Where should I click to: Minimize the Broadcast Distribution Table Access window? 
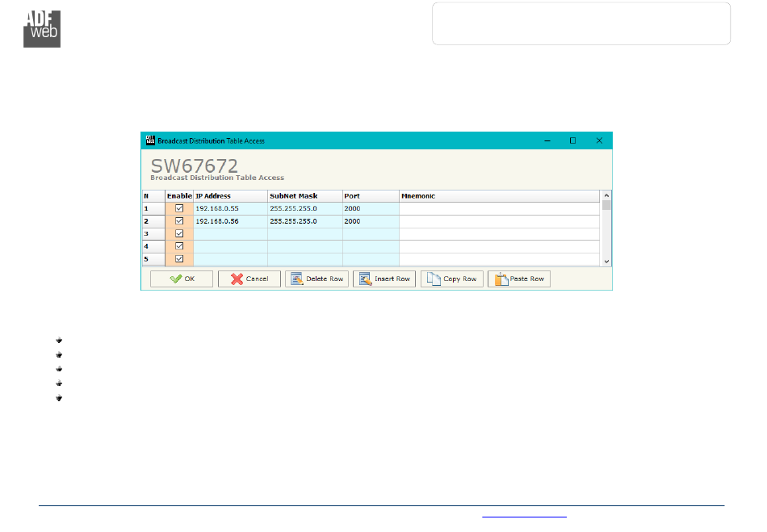coord(547,140)
